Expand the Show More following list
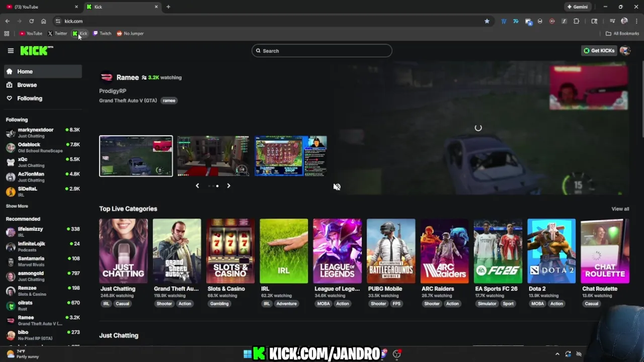 click(x=17, y=206)
